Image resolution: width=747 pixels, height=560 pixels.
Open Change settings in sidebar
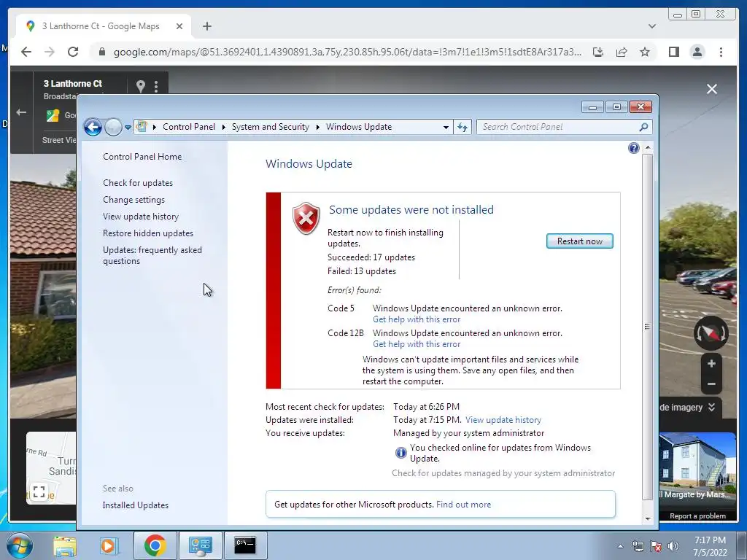[134, 200]
